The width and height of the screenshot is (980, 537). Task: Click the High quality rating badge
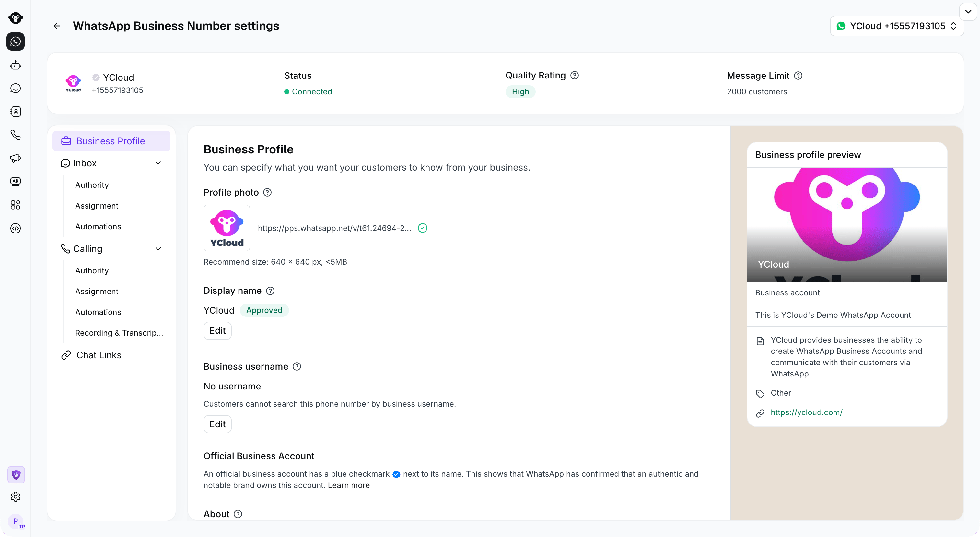[x=520, y=92]
